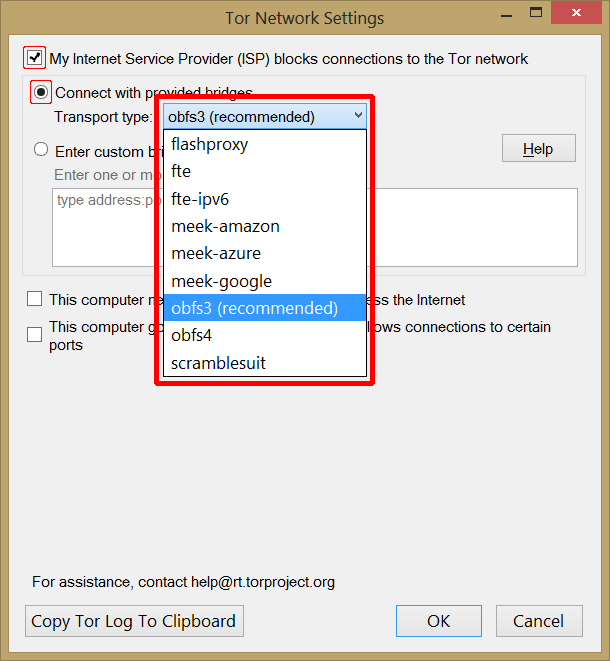This screenshot has width=610, height=661.
Task: Select Connect with provided bridges radio button
Action: (41, 93)
